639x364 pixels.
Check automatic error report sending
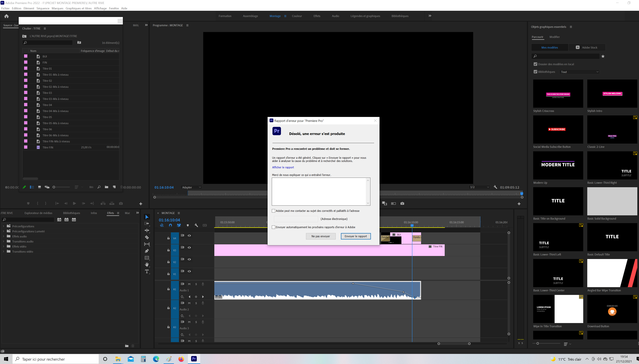(273, 227)
